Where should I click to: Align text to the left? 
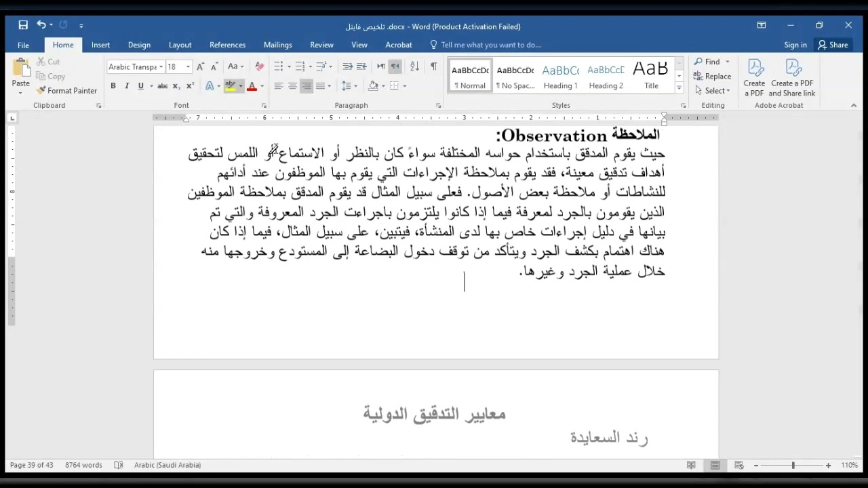point(278,86)
